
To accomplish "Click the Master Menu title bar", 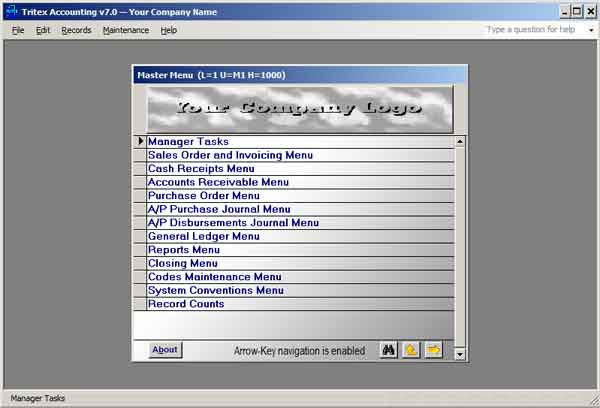I will pyautogui.click(x=300, y=75).
